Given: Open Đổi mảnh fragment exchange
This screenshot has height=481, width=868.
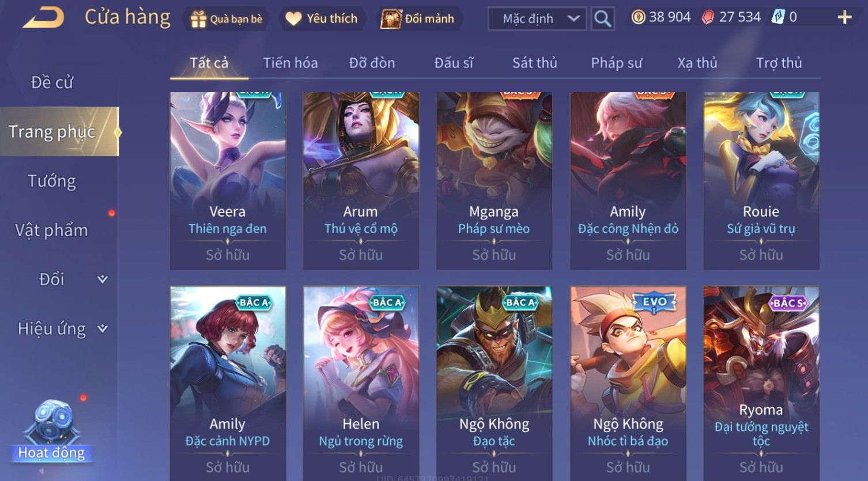Looking at the screenshot, I should click(x=418, y=18).
